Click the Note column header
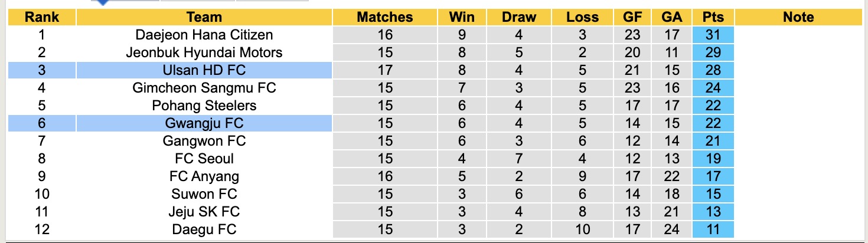The height and width of the screenshot is (243, 868). [798, 17]
